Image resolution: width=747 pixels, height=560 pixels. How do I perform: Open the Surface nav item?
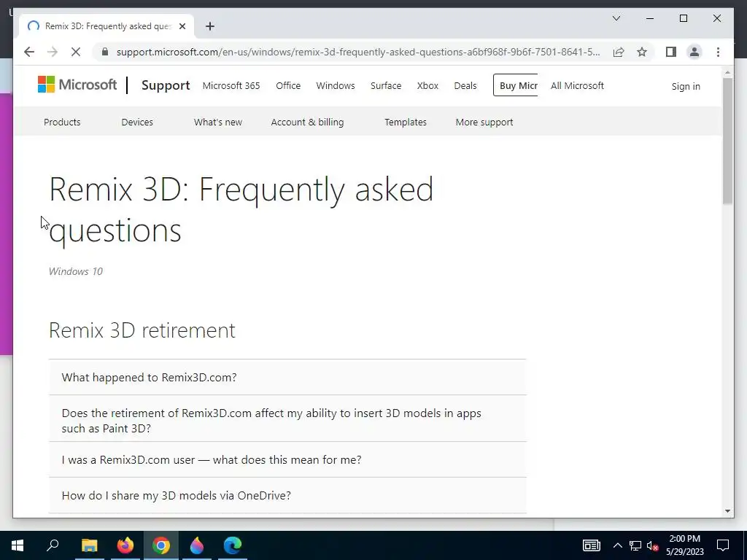click(x=386, y=86)
